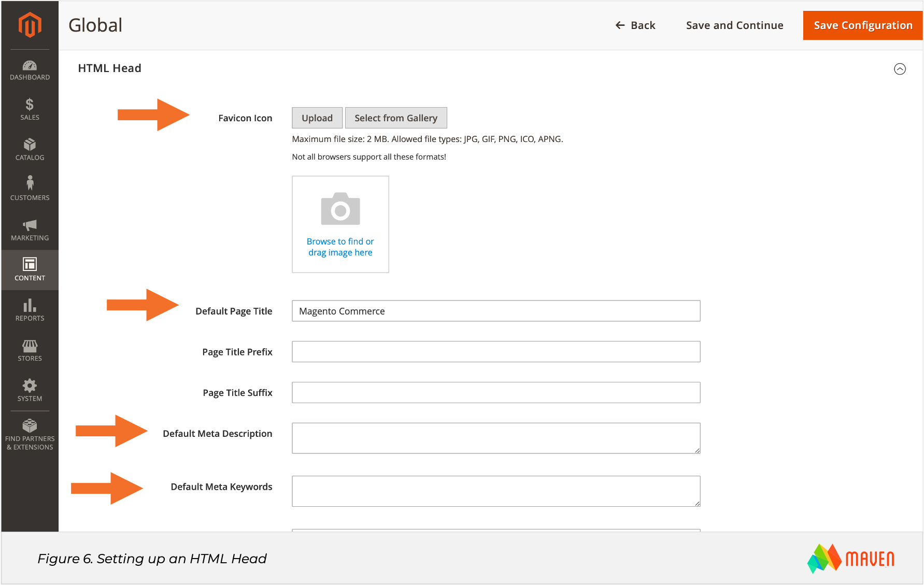Focus the Default Page Title field

point(496,311)
